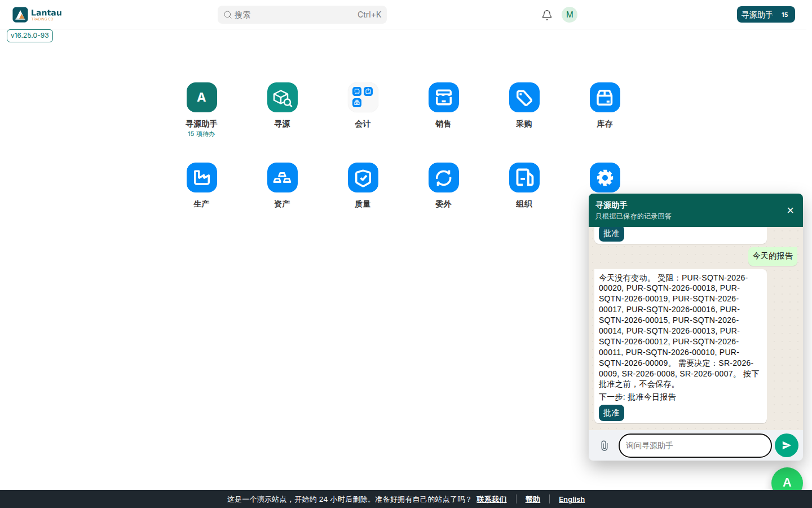
Task: Open the 寻源助手 app tile
Action: click(201, 98)
